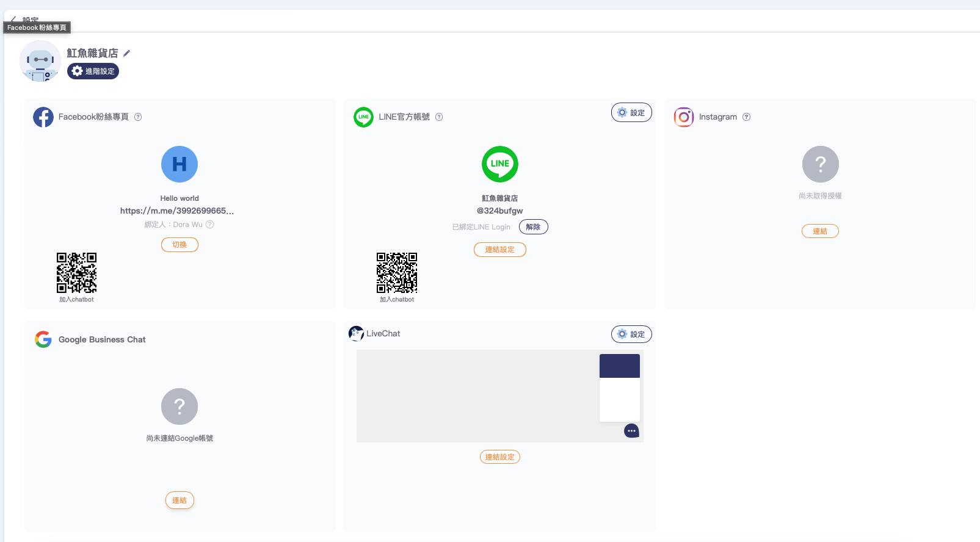Click the help icon beside Facebook粉絲專頁
The image size is (980, 542).
click(x=138, y=117)
